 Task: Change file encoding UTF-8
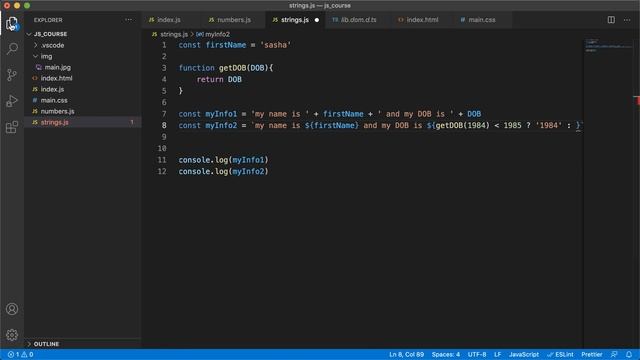coord(477,354)
